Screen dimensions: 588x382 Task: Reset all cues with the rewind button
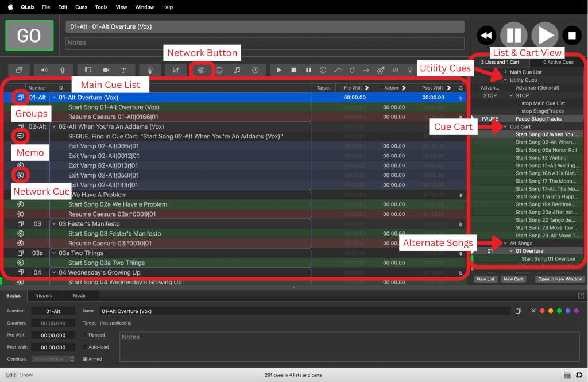(x=486, y=36)
